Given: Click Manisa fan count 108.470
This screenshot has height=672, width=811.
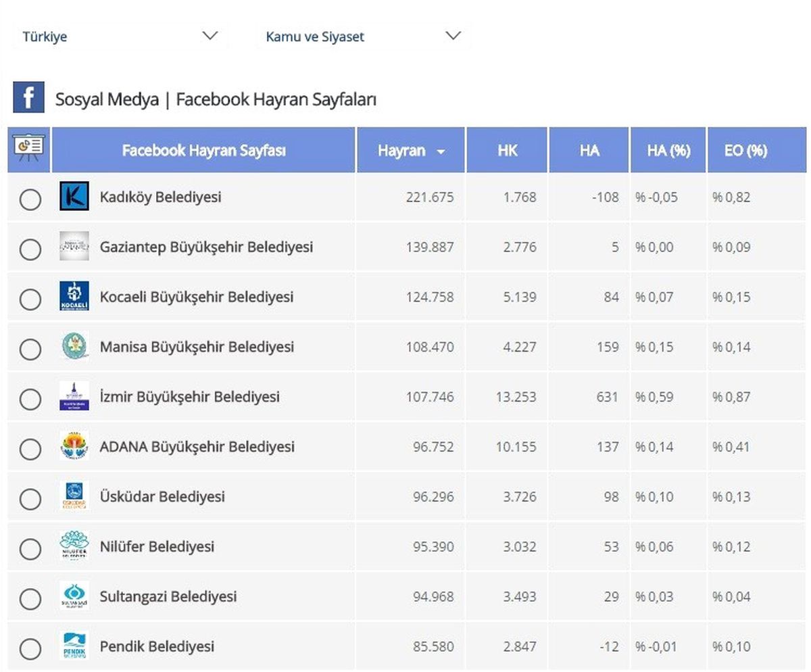Looking at the screenshot, I should click(x=430, y=347).
